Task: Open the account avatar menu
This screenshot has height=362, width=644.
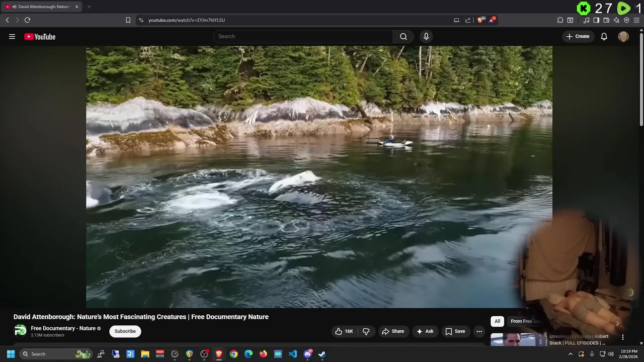Action: [x=623, y=36]
